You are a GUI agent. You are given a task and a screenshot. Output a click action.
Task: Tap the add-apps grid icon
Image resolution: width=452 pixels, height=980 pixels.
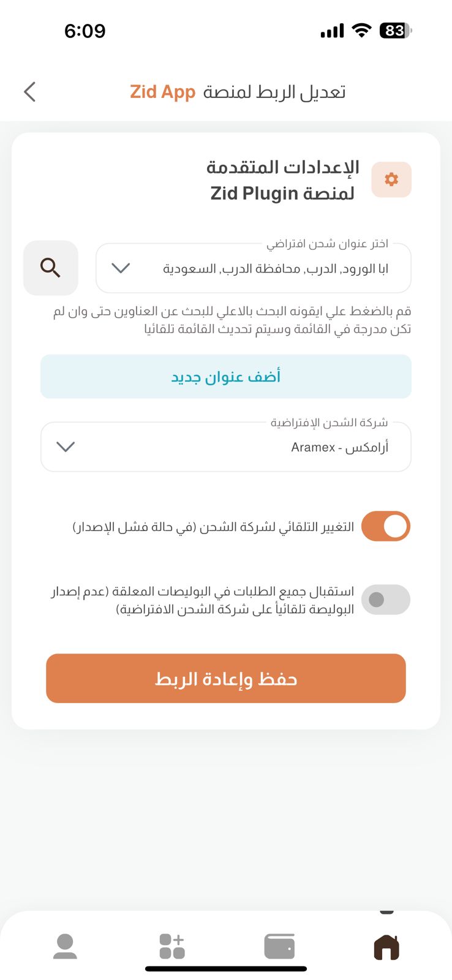point(172,946)
